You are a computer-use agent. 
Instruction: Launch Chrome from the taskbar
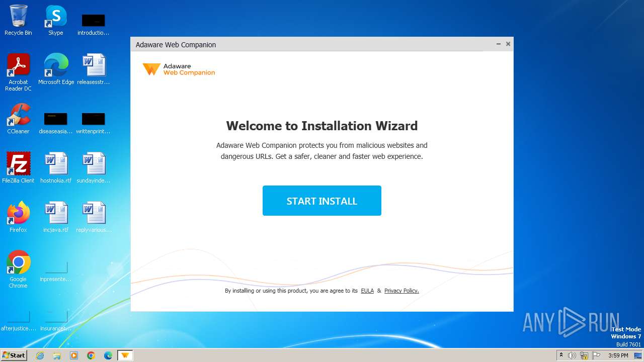[91, 355]
